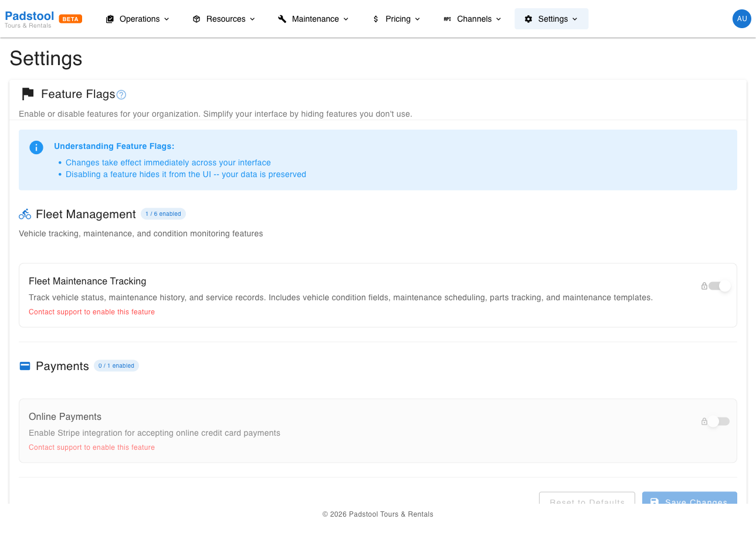Click the Save Changes disk icon

coord(655,501)
